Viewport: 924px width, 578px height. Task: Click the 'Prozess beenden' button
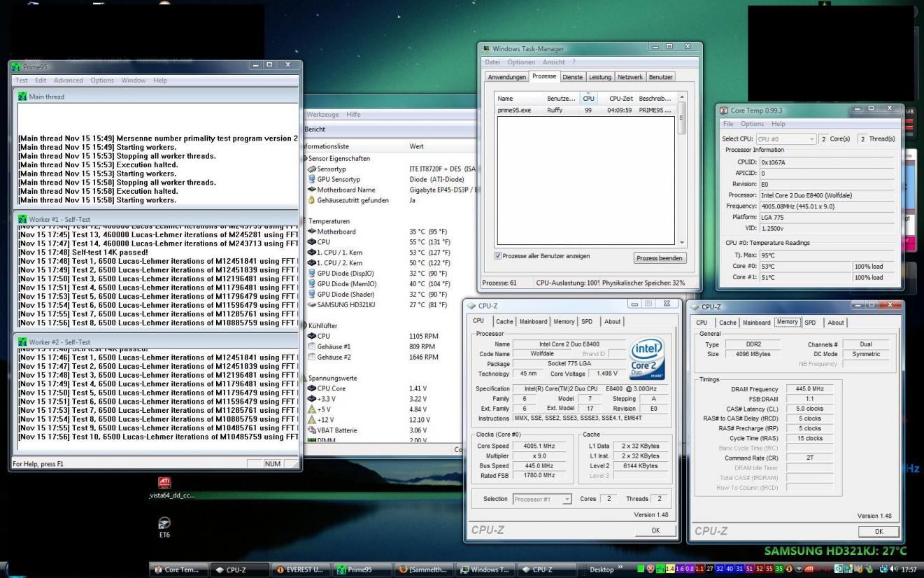(x=660, y=258)
